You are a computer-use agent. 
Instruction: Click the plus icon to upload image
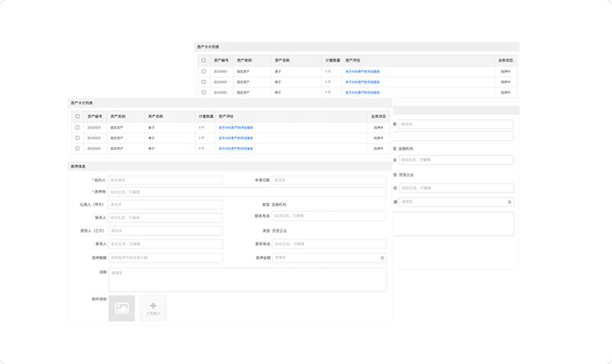click(x=153, y=306)
